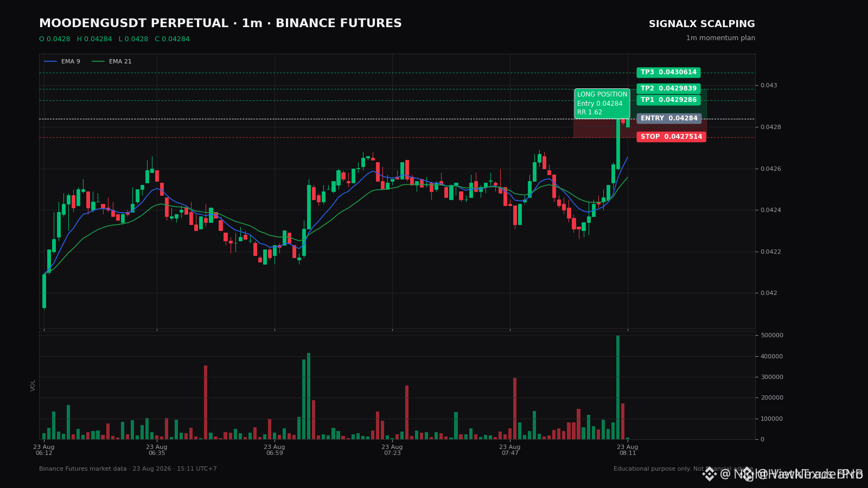Click the 400000 volume axis tick

click(772, 357)
